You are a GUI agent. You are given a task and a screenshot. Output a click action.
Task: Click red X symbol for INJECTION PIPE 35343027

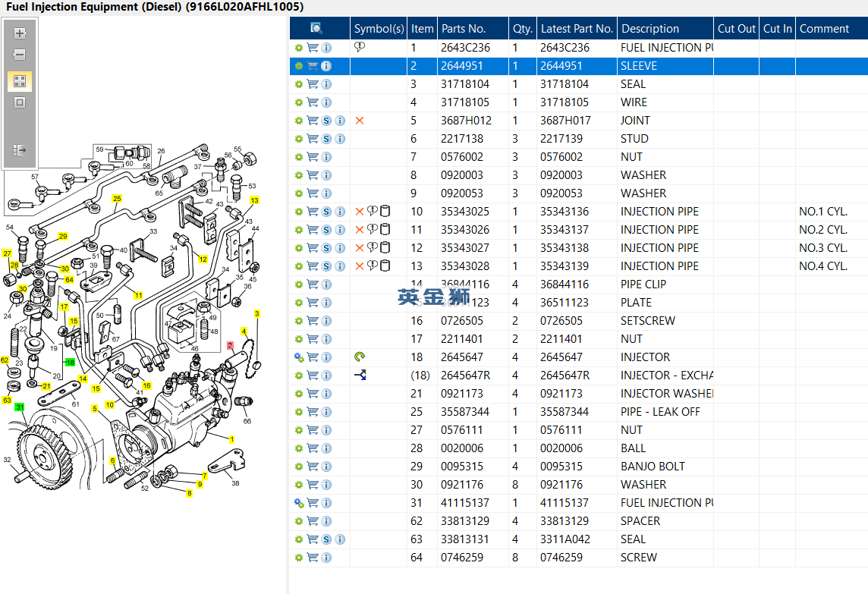(x=360, y=248)
